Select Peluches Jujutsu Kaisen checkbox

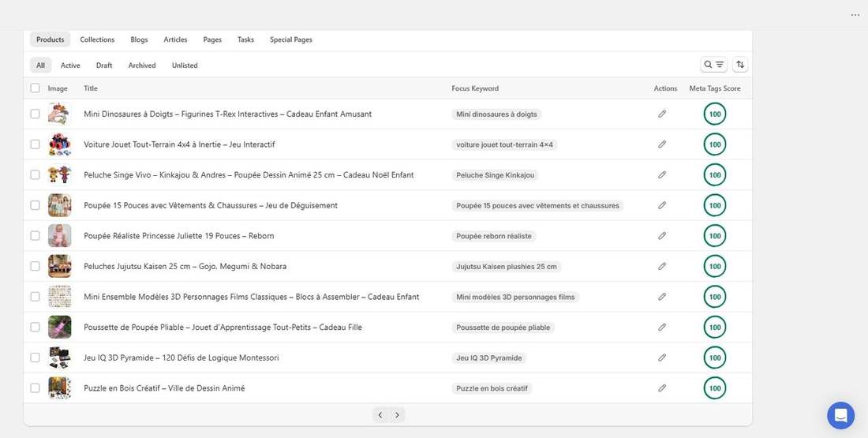click(36, 266)
